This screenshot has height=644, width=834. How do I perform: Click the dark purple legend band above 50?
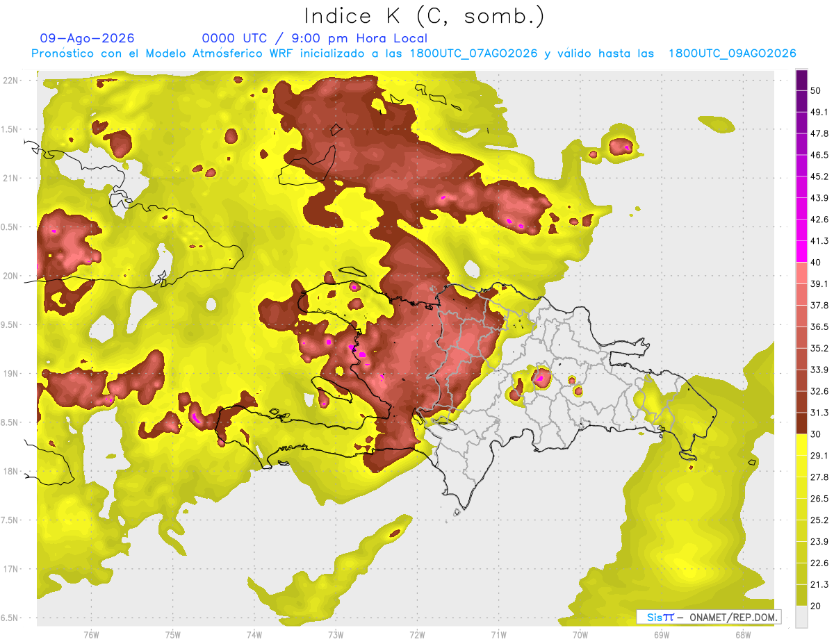(x=802, y=80)
